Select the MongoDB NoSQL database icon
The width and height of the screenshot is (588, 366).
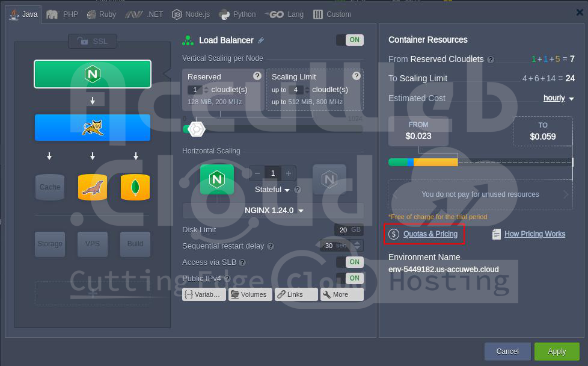(135, 187)
